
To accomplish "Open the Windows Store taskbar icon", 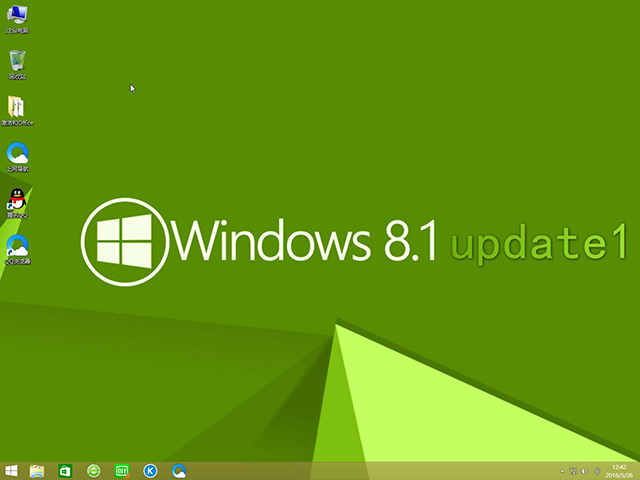I will coord(65,470).
